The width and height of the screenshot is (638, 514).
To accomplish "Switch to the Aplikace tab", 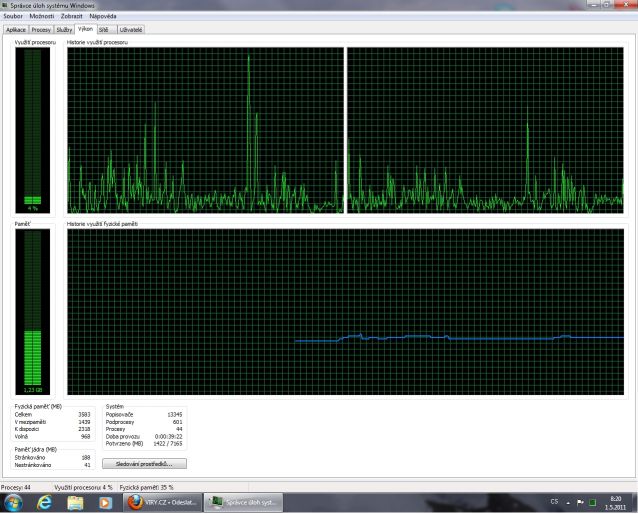I will pyautogui.click(x=16, y=30).
